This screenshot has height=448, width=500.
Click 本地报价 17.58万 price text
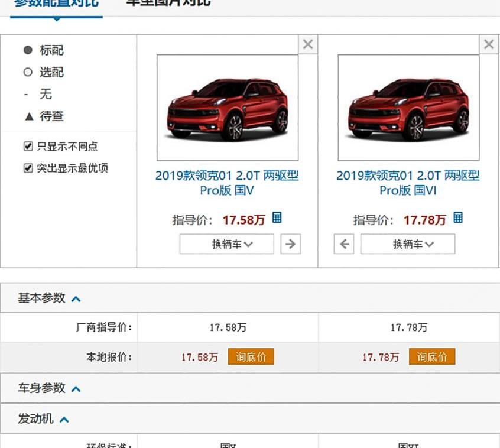coord(200,357)
